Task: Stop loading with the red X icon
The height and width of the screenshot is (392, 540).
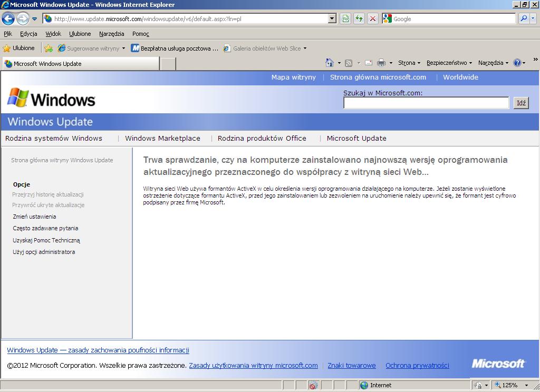Action: coord(373,18)
